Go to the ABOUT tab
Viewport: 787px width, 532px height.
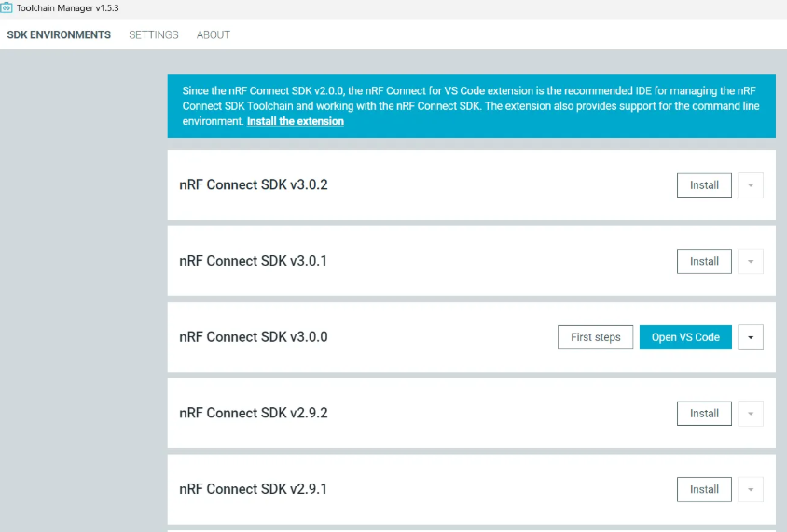coord(213,35)
